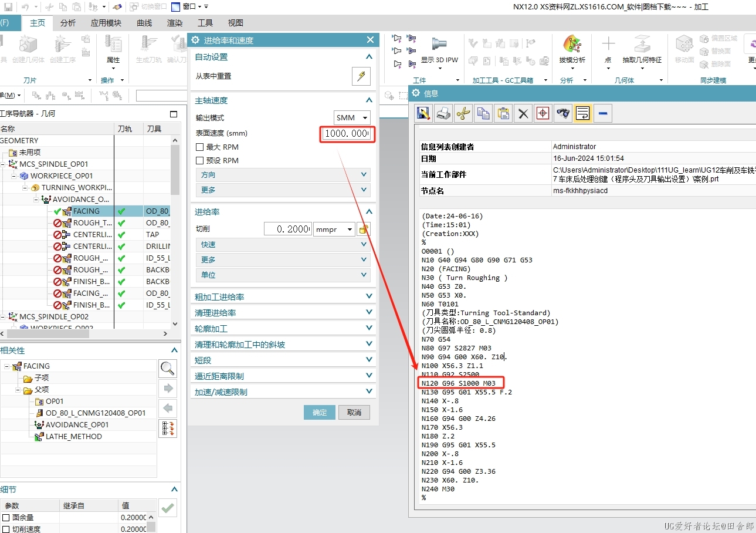Select the ROUGH_T... operation row
The height and width of the screenshot is (533, 756).
point(91,223)
